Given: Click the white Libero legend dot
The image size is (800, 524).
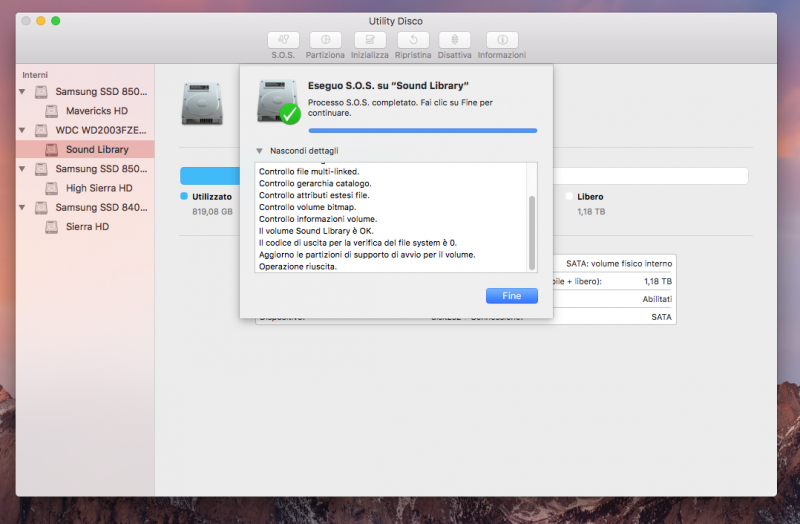Looking at the screenshot, I should [569, 196].
